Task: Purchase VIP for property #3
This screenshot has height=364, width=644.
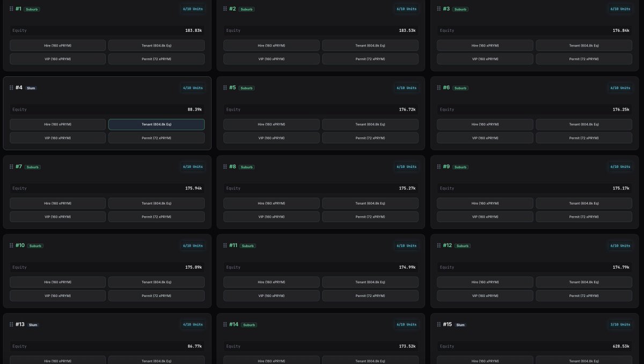Action: pyautogui.click(x=485, y=59)
